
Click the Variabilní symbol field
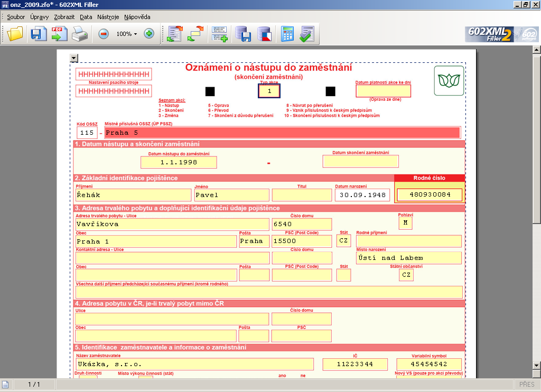(x=429, y=364)
